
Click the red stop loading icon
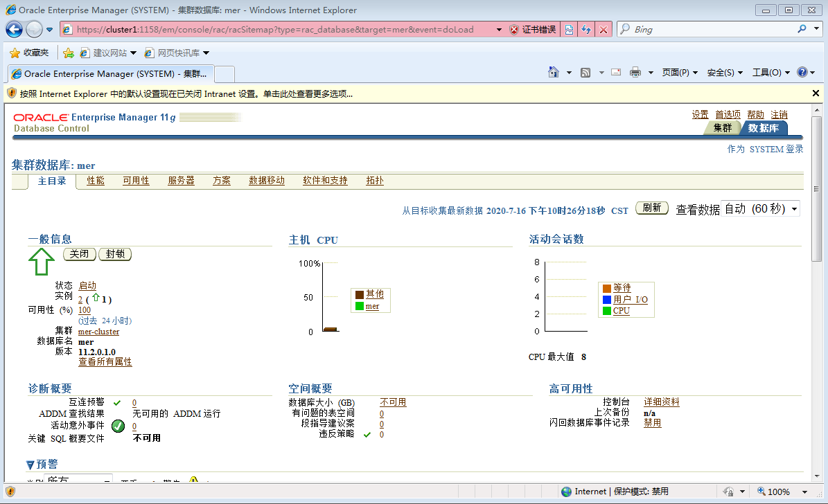(603, 30)
